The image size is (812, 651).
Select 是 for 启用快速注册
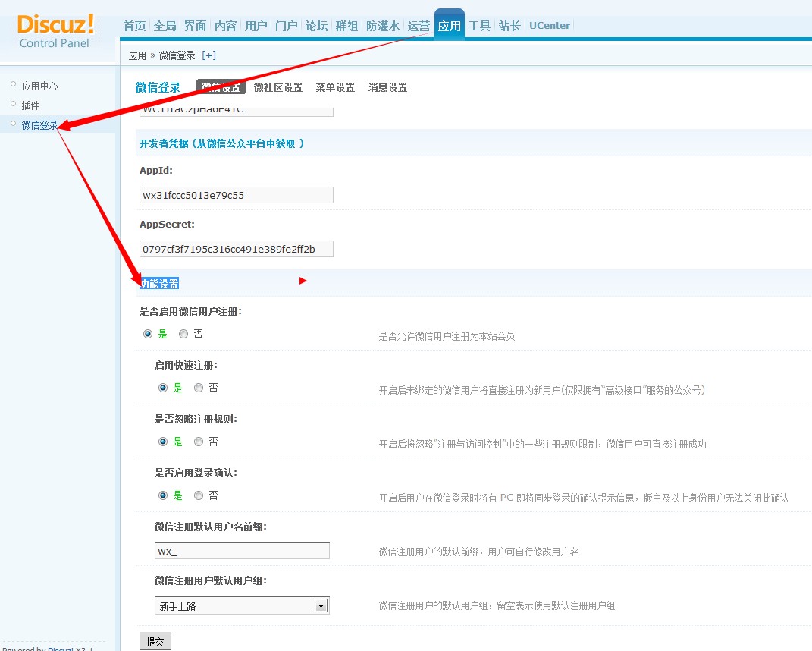(x=163, y=388)
